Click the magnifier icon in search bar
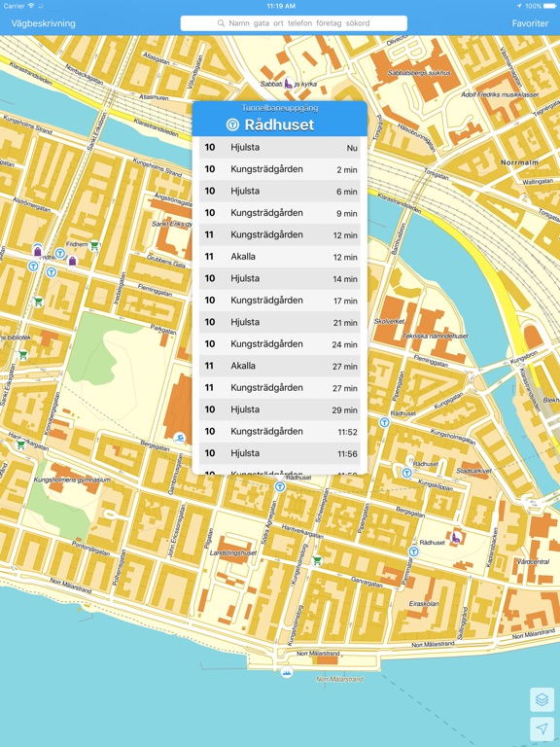Image resolution: width=560 pixels, height=747 pixels. pyautogui.click(x=221, y=23)
